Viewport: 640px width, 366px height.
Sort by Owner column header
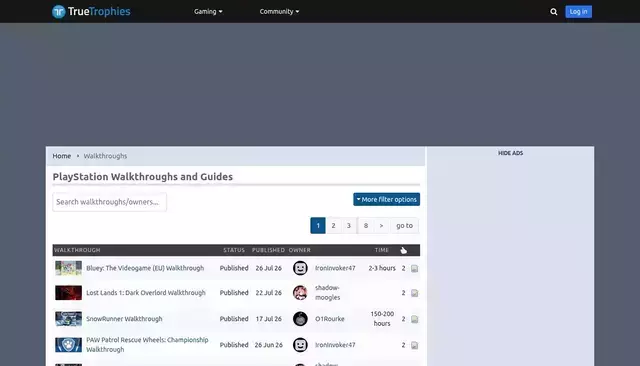point(300,250)
